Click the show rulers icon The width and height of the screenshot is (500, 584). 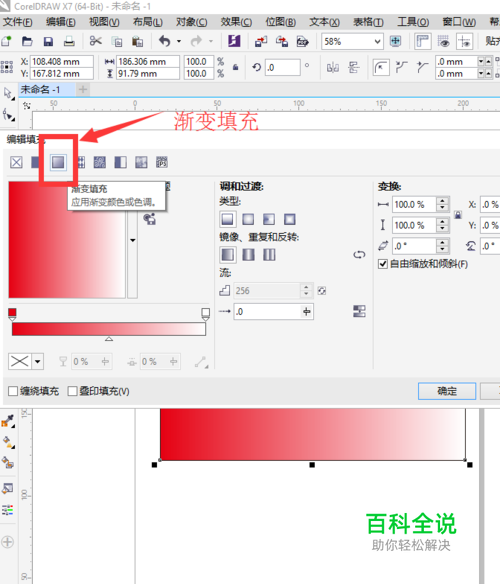click(423, 41)
